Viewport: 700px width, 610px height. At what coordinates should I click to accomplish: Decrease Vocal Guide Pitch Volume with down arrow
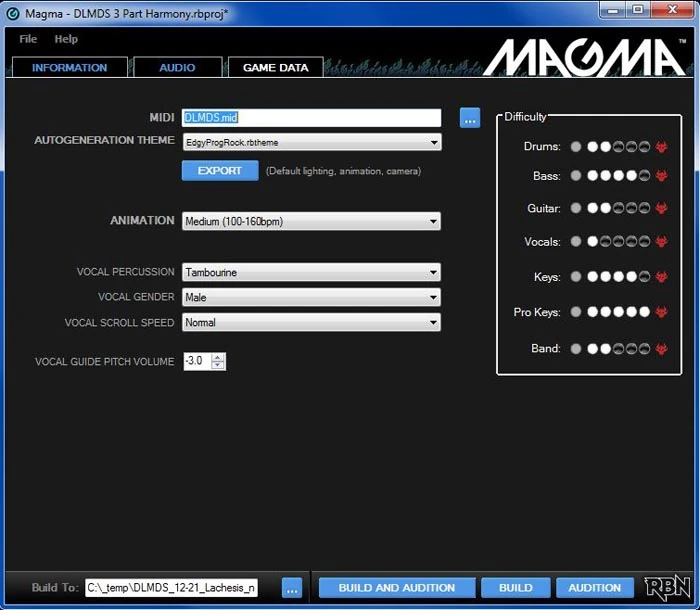click(217, 365)
